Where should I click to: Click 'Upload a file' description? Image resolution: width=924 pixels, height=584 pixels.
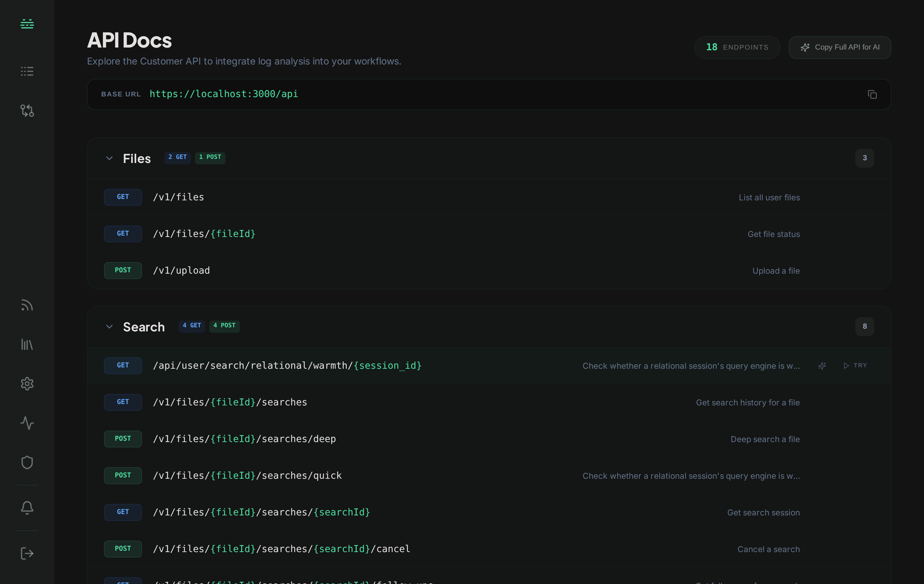pos(776,271)
